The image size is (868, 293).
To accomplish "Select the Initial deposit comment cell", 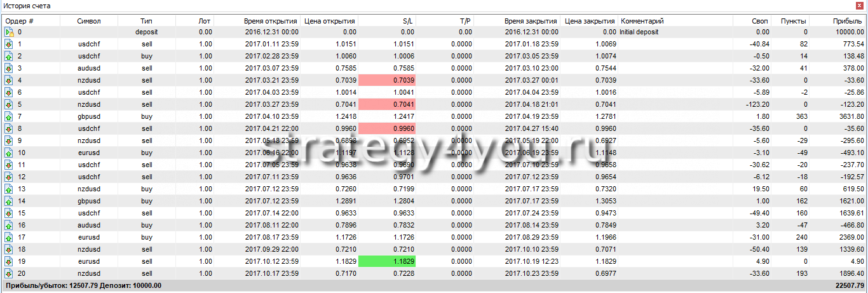I will 639,32.
